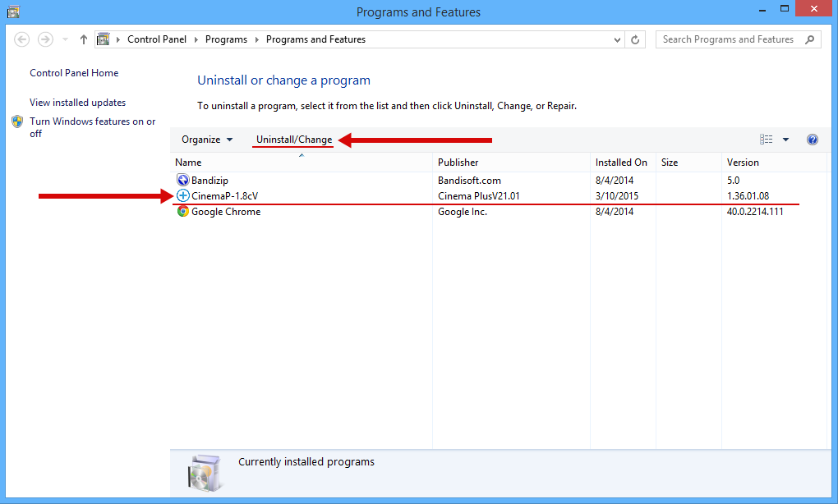Sort by the Installed On column header

coord(623,163)
